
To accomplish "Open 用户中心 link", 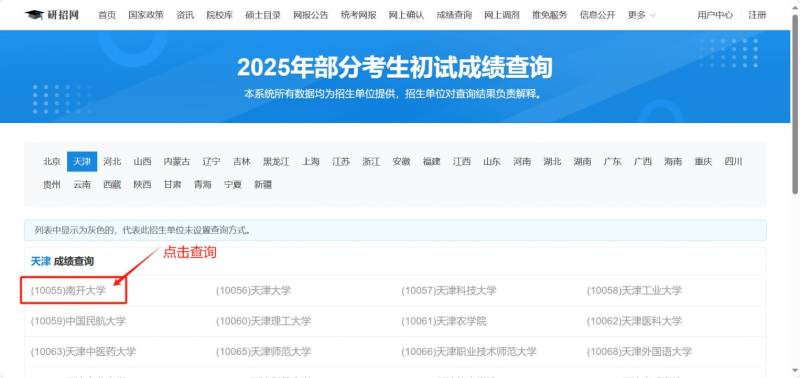I will tap(715, 15).
